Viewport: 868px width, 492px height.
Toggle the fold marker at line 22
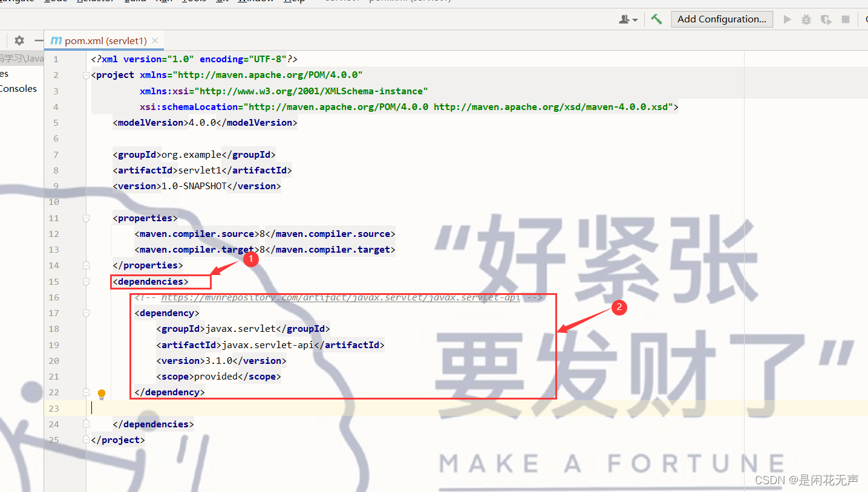86,392
